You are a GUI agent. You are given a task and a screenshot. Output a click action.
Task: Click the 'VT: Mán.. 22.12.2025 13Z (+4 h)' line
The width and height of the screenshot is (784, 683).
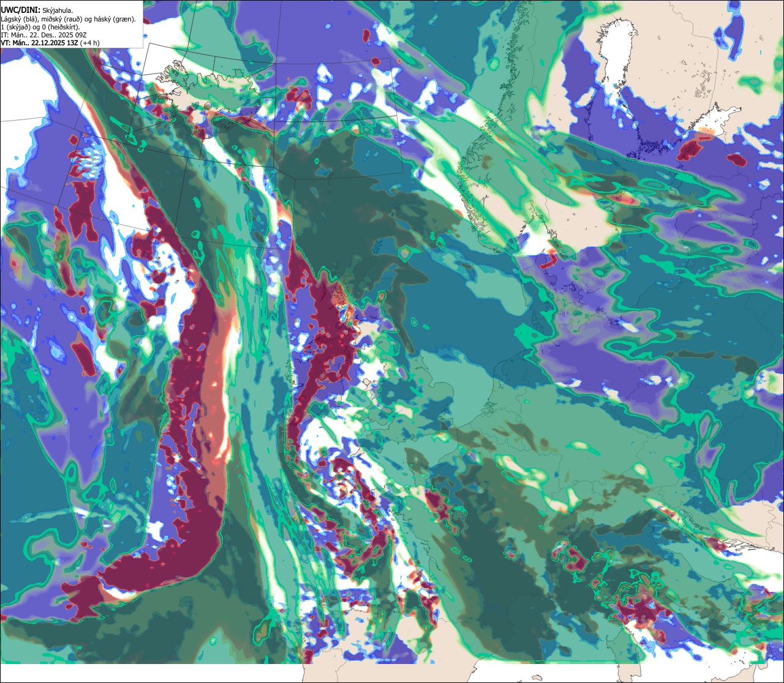[x=50, y=43]
